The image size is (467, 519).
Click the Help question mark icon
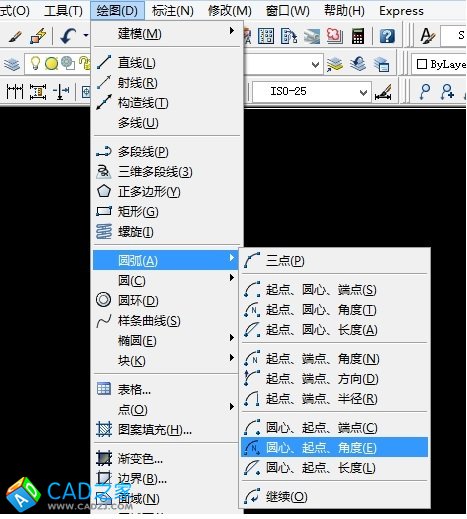pyautogui.click(x=387, y=36)
